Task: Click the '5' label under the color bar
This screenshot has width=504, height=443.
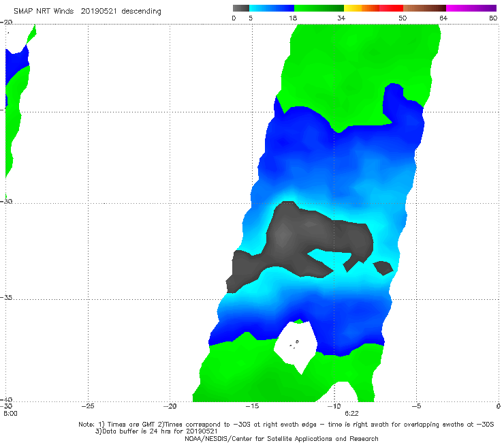Action: pyautogui.click(x=251, y=18)
